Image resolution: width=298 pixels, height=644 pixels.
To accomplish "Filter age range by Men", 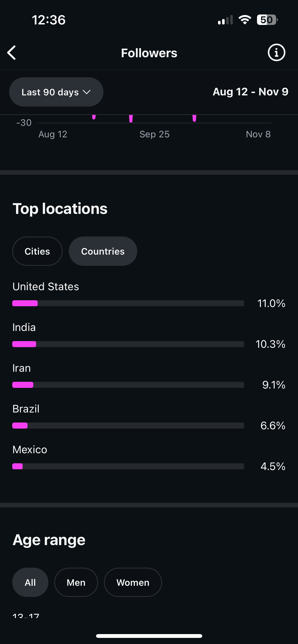I will coord(76,582).
